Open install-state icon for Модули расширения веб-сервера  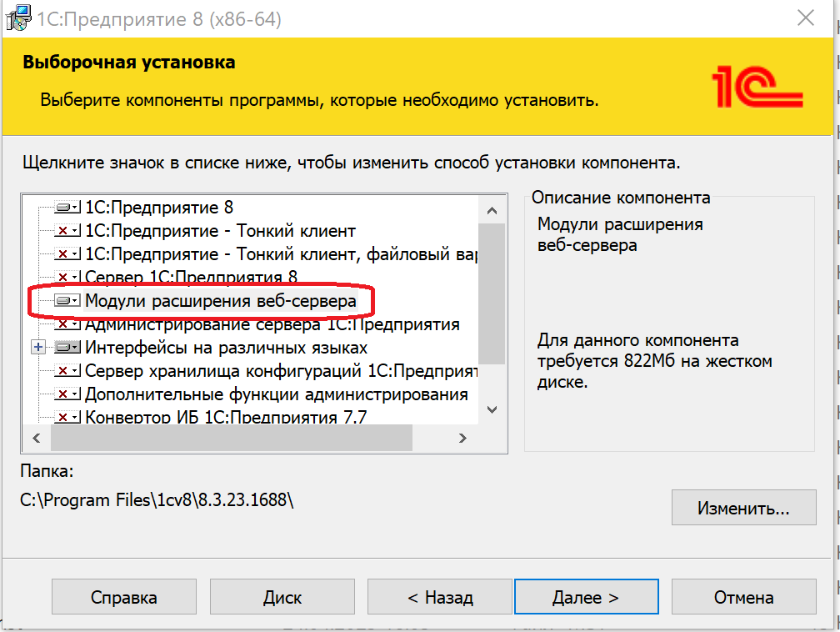point(67,300)
